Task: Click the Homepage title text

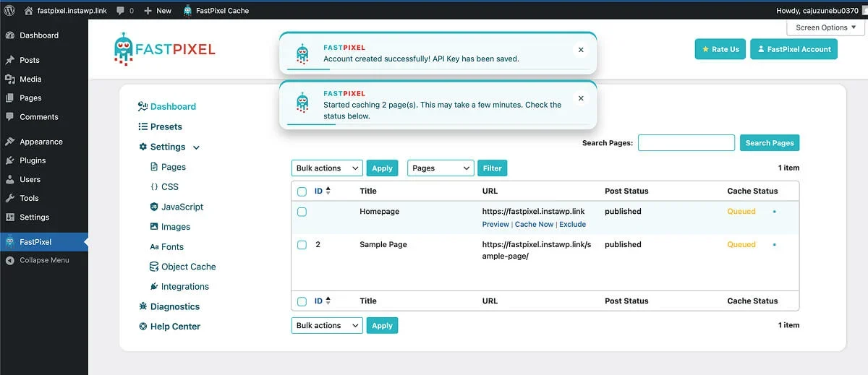Action: [x=380, y=212]
